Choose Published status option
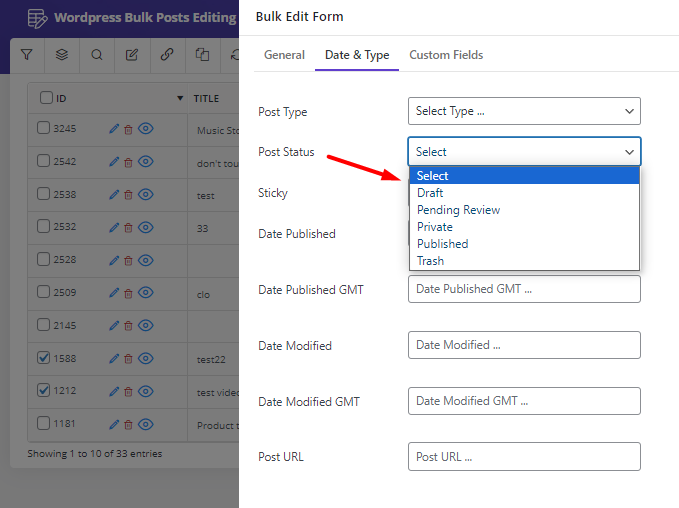Screen dimensions: 679x508 524,243
